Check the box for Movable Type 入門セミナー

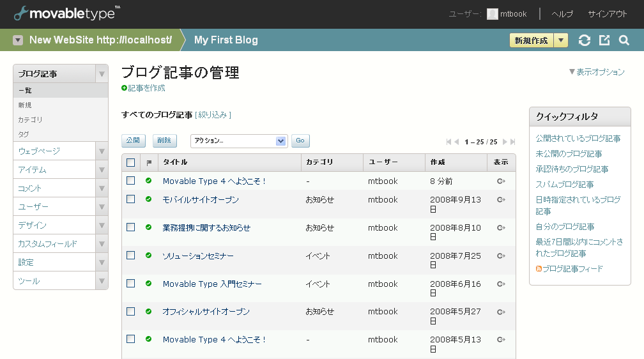[130, 283]
